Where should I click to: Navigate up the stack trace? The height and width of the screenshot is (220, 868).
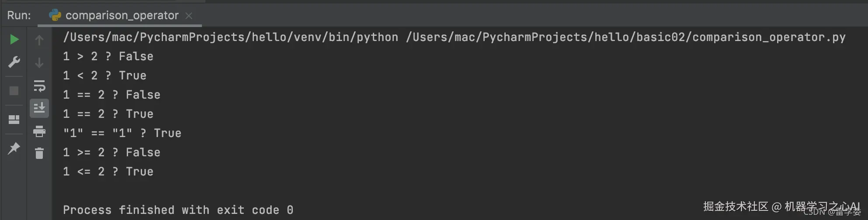tap(39, 40)
